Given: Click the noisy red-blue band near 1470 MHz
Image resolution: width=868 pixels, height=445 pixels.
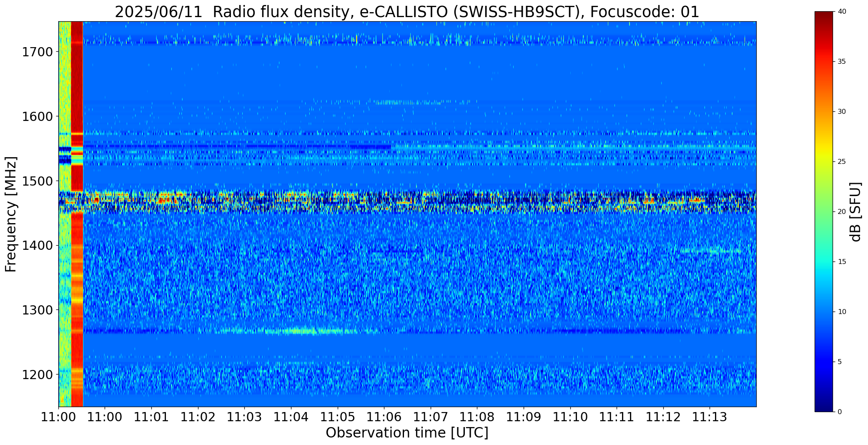Looking at the screenshot, I should (x=407, y=202).
